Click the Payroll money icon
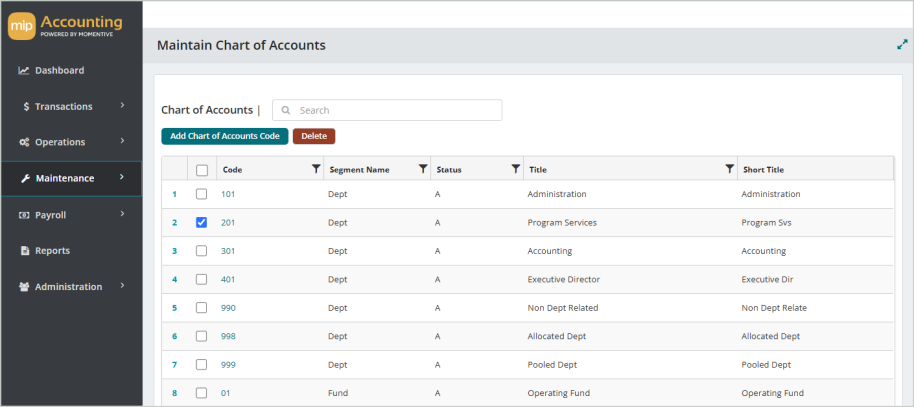Viewport: 914px width, 407px height. 24,215
